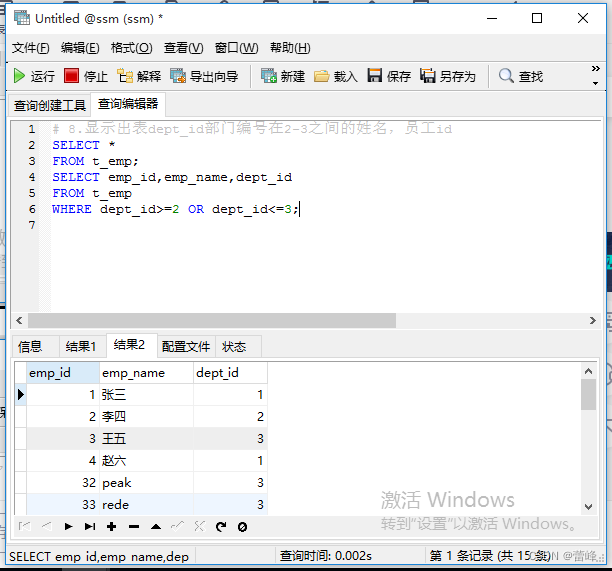Click the comment line 1 in editor
This screenshot has width=612, height=571.
pyautogui.click(x=252, y=128)
